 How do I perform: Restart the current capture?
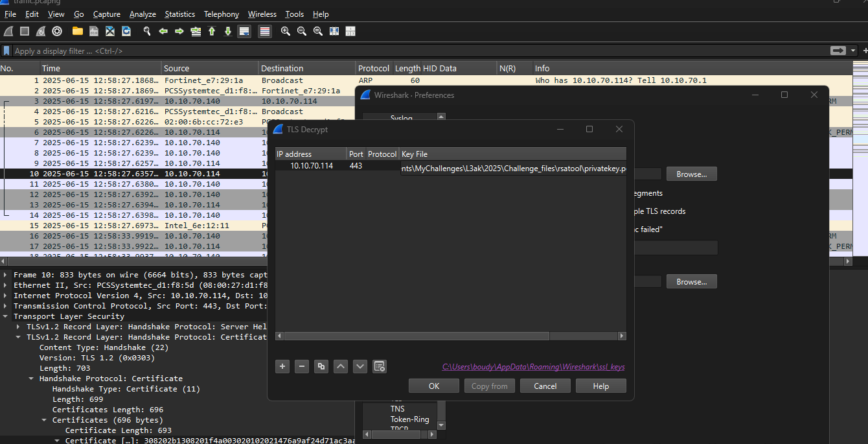tap(41, 31)
